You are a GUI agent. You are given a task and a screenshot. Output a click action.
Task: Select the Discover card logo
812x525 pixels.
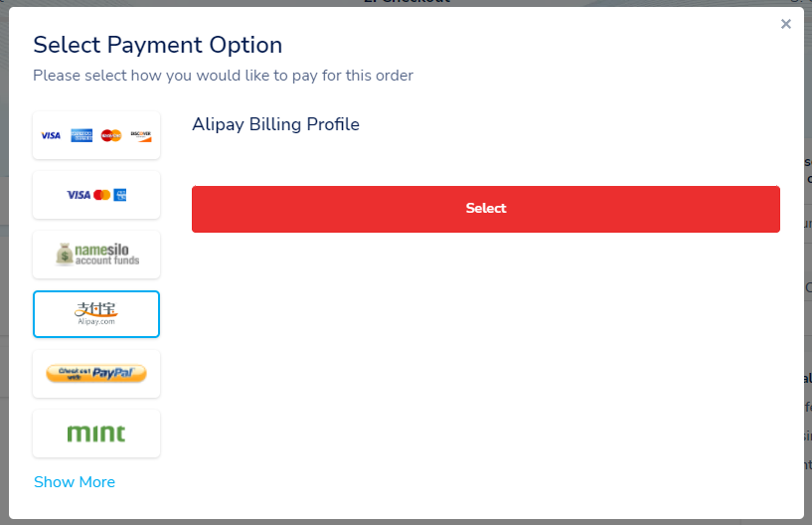click(x=140, y=135)
